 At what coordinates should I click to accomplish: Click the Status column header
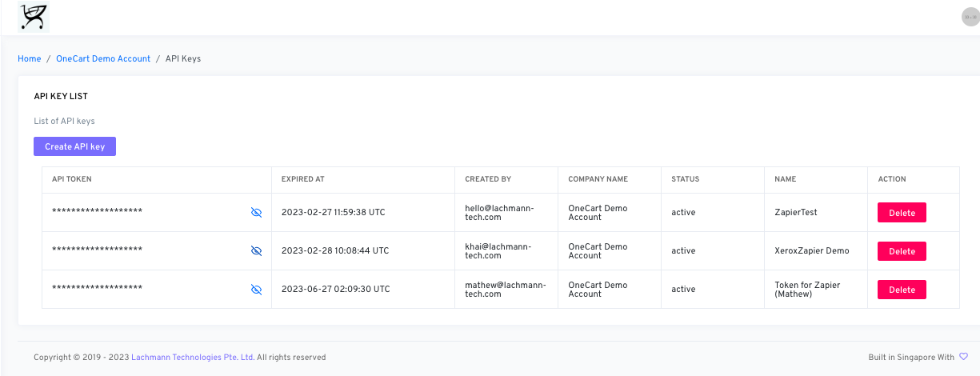coord(685,179)
